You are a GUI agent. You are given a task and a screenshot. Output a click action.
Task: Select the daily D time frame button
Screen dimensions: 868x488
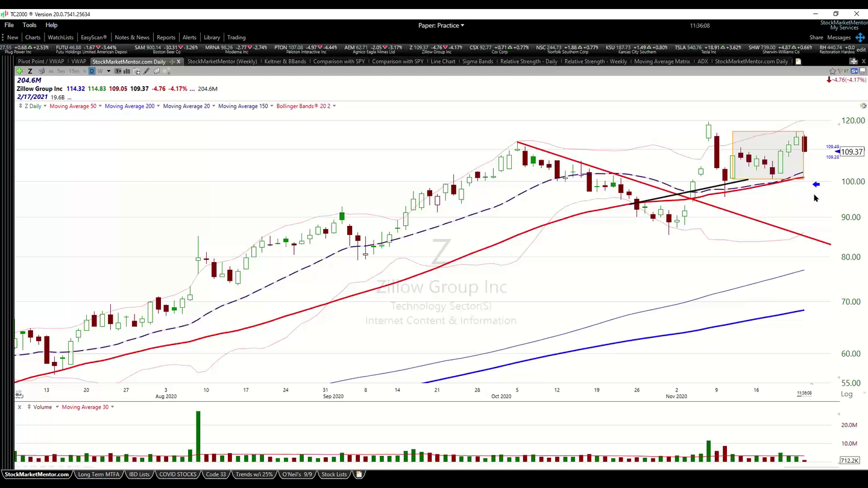coord(92,71)
